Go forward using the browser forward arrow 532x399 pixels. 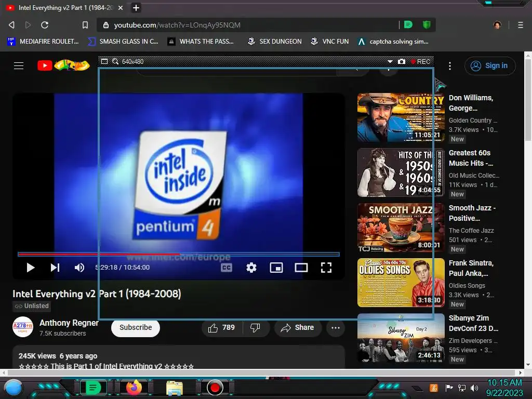coord(28,25)
